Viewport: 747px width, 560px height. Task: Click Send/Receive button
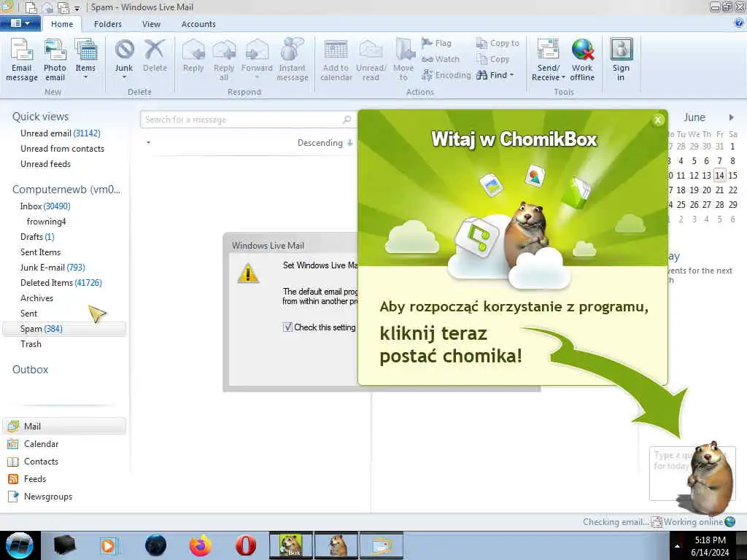coord(548,60)
